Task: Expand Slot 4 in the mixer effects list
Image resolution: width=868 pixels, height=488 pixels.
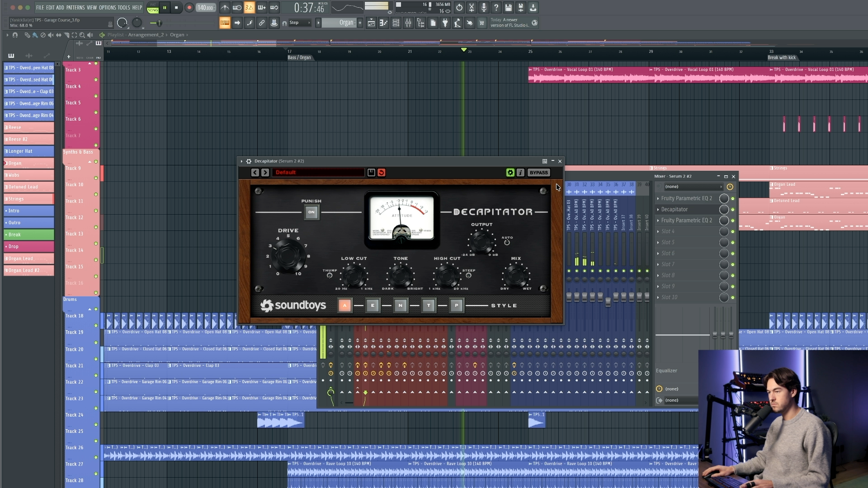Action: [x=668, y=231]
